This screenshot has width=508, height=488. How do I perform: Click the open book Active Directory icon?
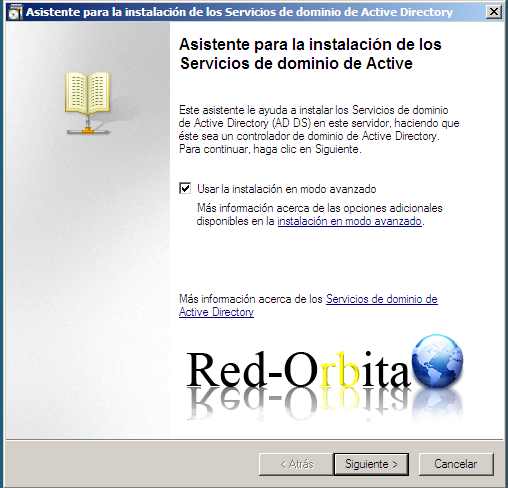coord(88,93)
